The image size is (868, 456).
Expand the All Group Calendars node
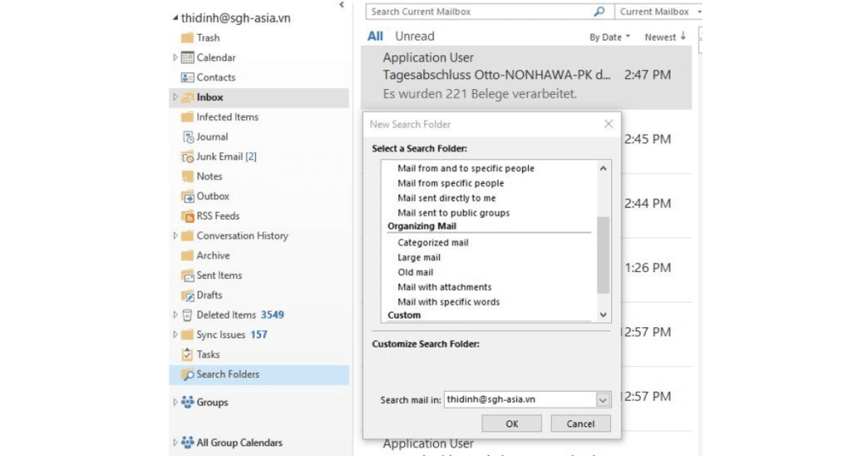pos(175,442)
